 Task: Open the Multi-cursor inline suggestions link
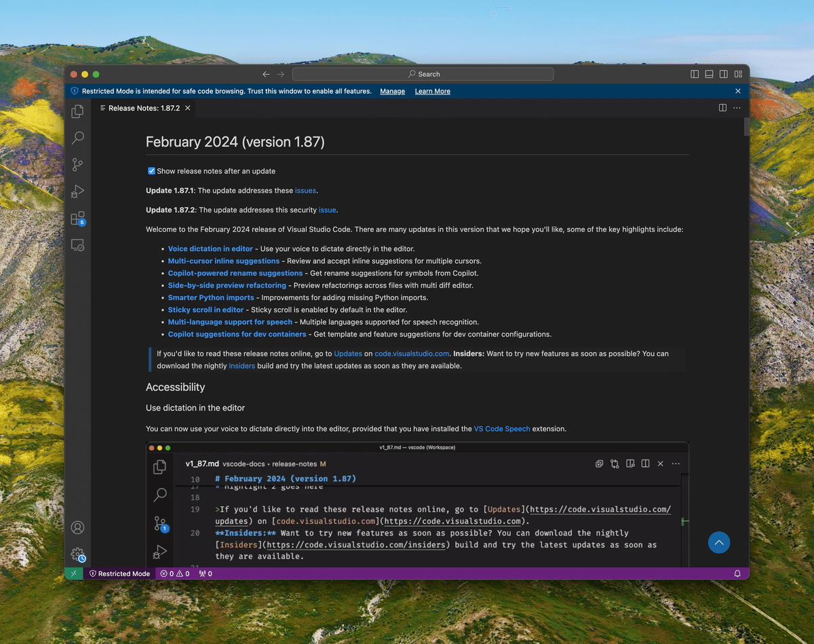click(x=224, y=261)
